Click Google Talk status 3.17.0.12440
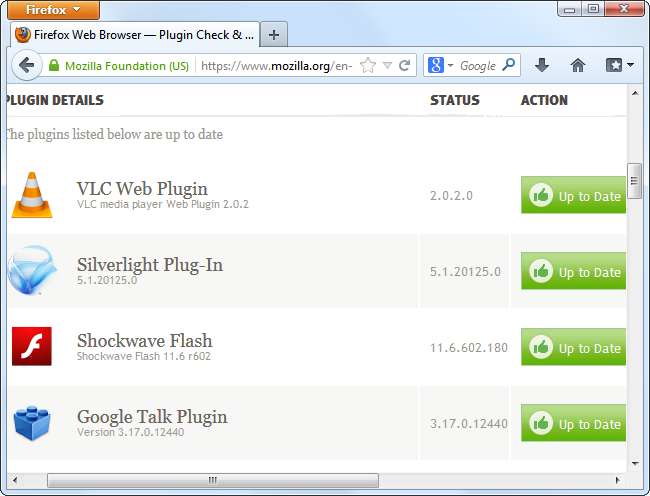 pos(469,424)
